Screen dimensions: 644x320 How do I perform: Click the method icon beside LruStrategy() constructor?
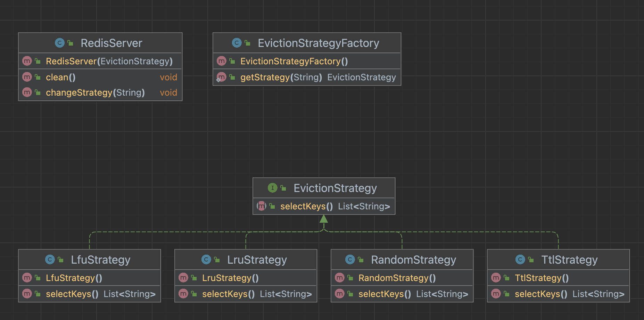(x=183, y=278)
